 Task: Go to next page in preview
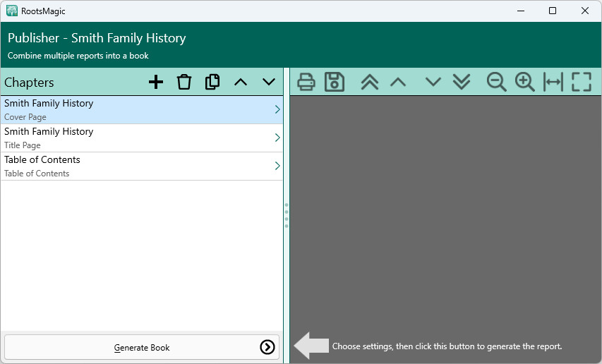433,82
